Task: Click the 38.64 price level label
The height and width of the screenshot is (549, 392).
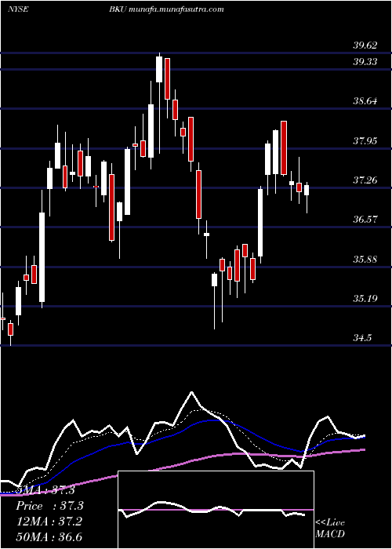Action: point(365,101)
